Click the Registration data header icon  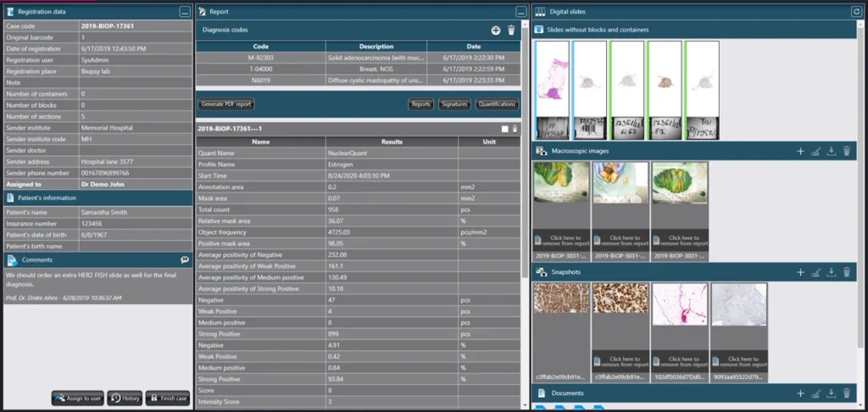click(x=9, y=11)
